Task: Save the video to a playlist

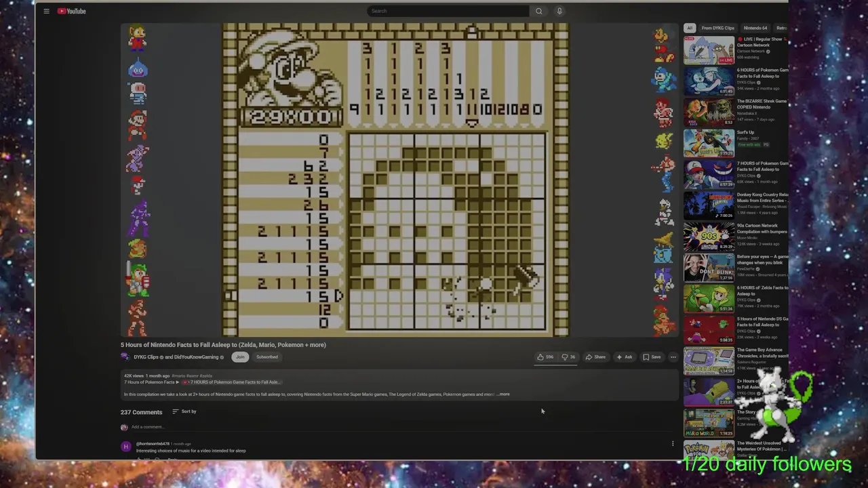Action: 652,357
